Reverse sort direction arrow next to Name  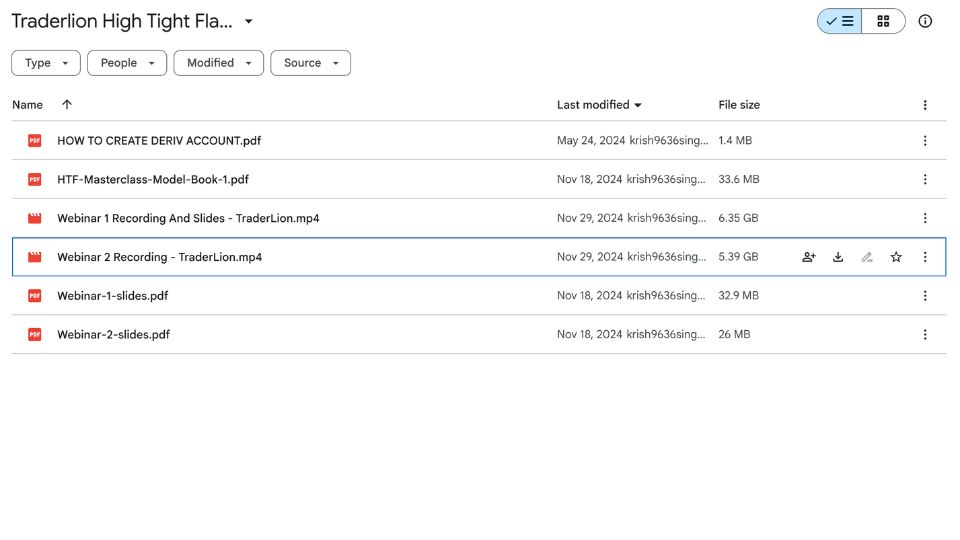point(67,105)
